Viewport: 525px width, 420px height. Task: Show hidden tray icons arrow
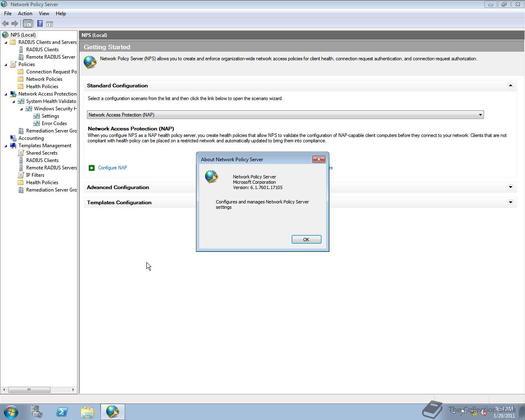tap(454, 412)
